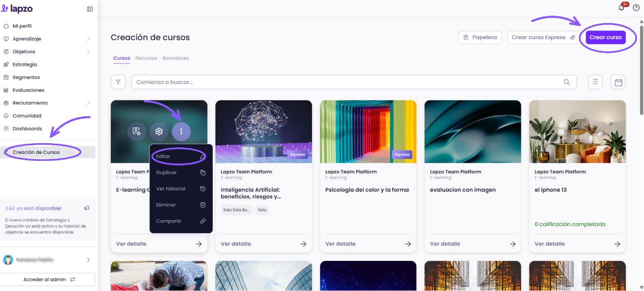Collapse the sidebar with the panel icon
Screen dimensions: 644x291
click(90, 9)
